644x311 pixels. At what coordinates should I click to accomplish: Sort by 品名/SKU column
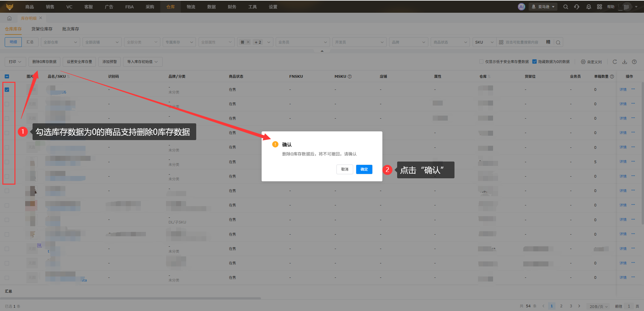coord(68,76)
